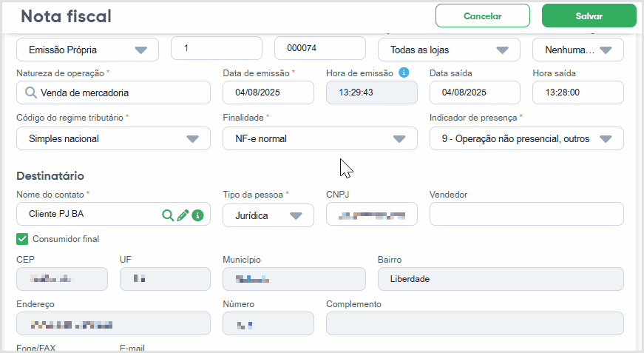This screenshot has height=353, width=644.
Task: Click the Município field
Action: pyautogui.click(x=294, y=279)
